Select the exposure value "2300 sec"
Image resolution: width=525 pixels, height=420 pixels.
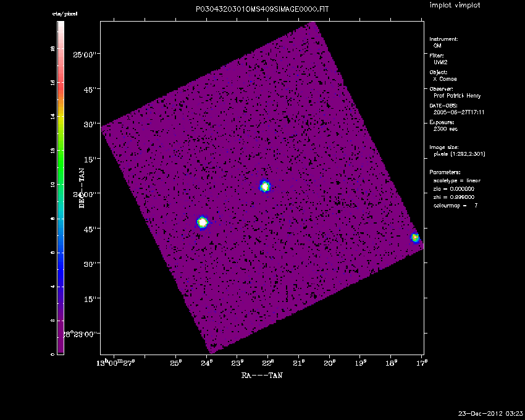pyautogui.click(x=445, y=129)
